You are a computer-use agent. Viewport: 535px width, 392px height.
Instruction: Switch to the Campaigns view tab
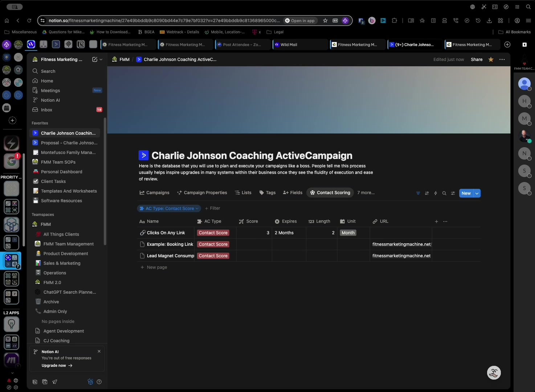point(154,193)
